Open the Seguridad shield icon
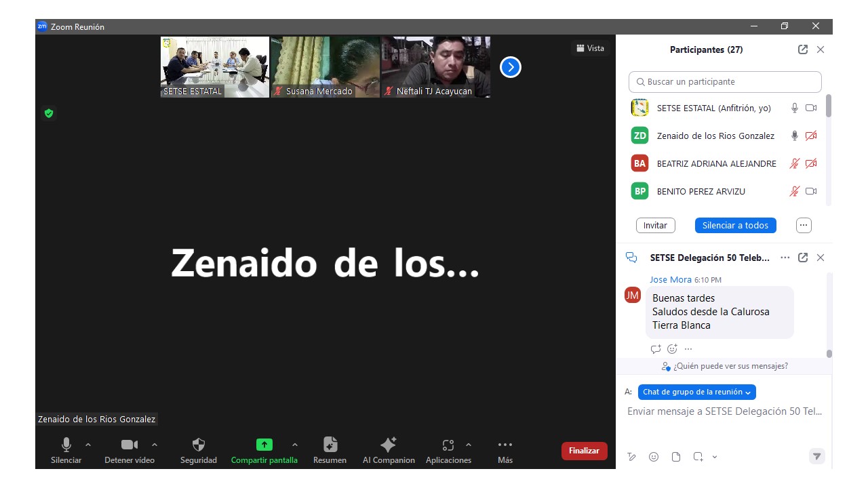This screenshot has width=868, height=488. [x=198, y=445]
